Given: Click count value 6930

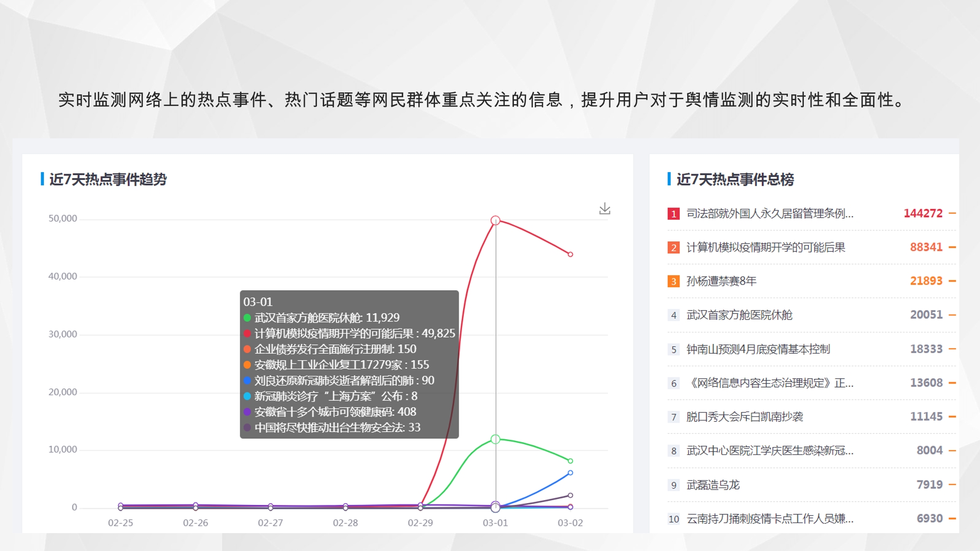Looking at the screenshot, I should [x=930, y=519].
